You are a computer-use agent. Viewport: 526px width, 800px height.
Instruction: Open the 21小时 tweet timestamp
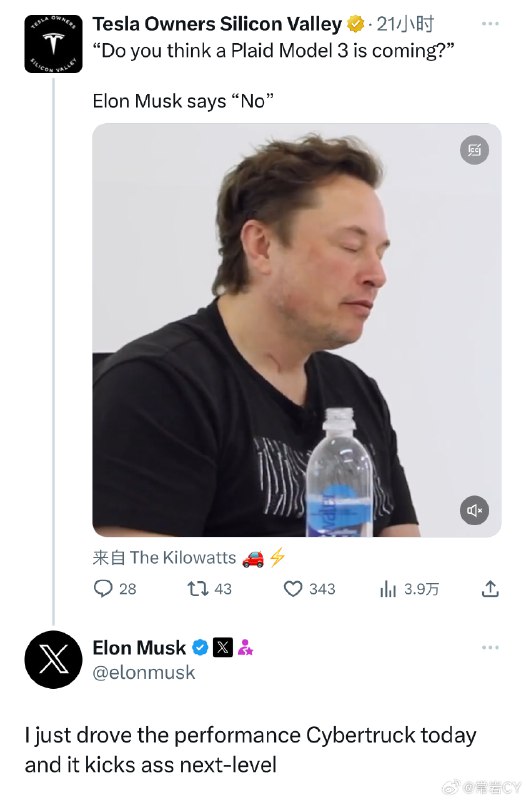(x=406, y=24)
